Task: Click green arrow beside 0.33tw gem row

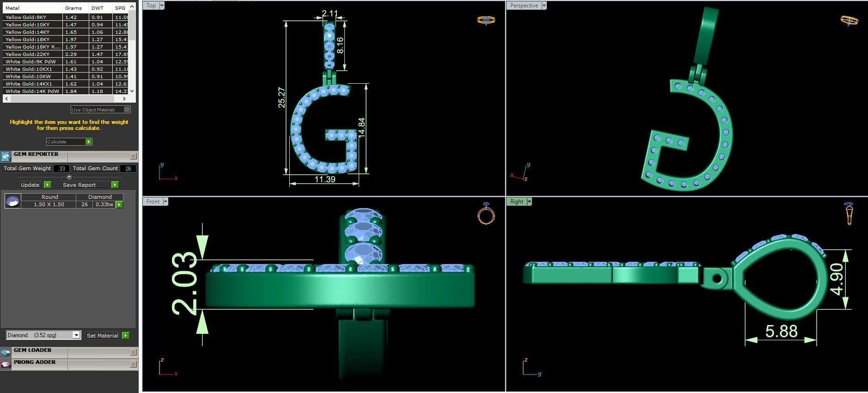Action: pyautogui.click(x=119, y=204)
